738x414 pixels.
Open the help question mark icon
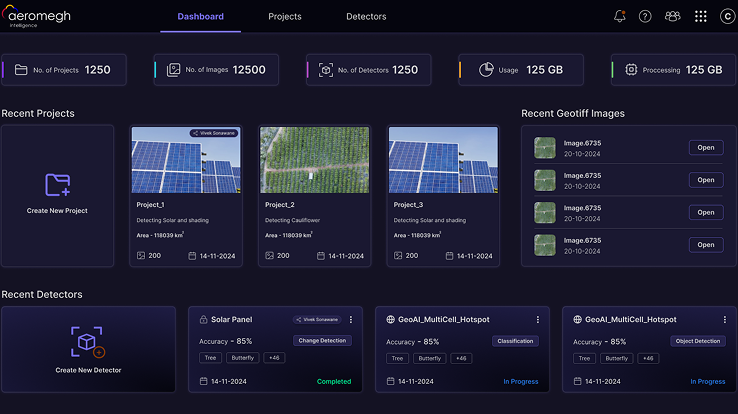click(x=645, y=16)
